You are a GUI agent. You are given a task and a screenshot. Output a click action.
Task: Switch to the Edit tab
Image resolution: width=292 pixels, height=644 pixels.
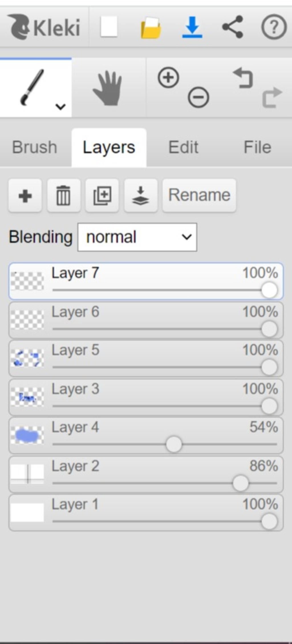click(183, 147)
